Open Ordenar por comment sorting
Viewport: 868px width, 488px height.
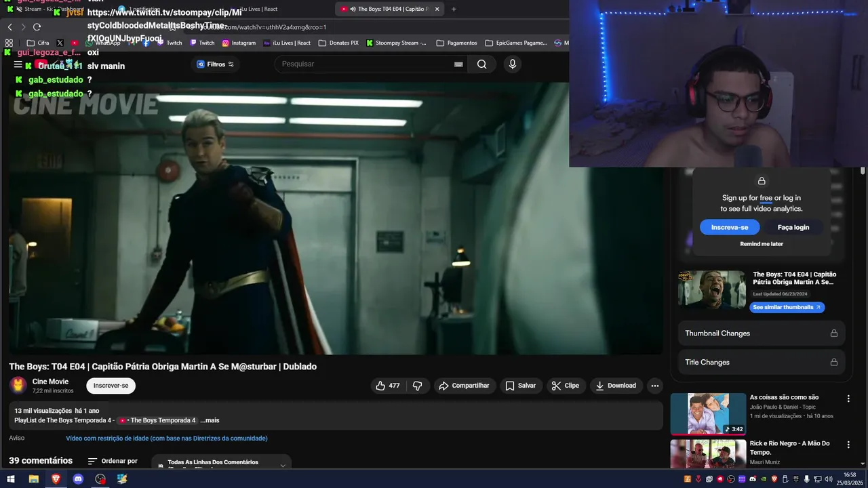pos(113,461)
